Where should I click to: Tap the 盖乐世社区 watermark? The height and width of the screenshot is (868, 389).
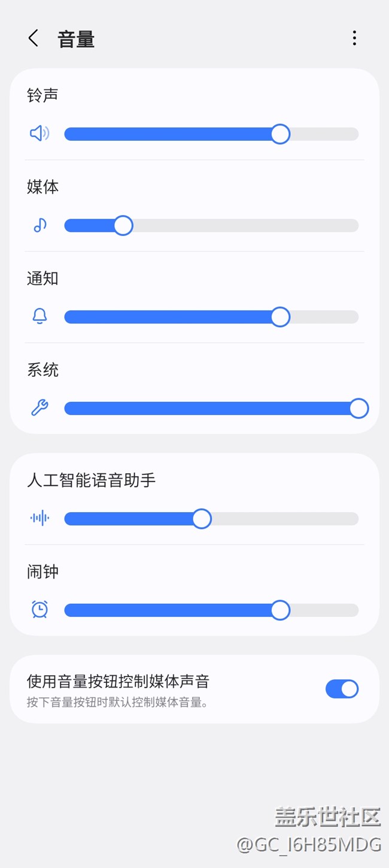click(328, 817)
